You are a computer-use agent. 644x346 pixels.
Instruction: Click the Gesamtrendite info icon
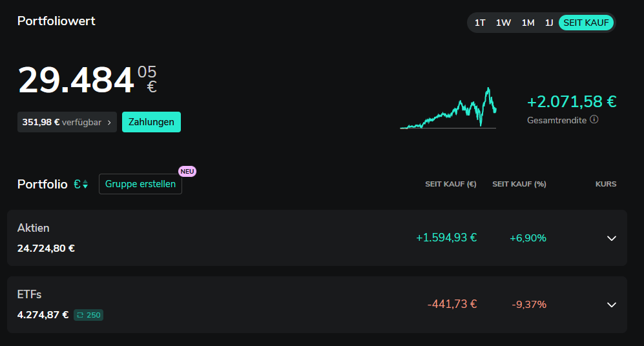point(594,119)
